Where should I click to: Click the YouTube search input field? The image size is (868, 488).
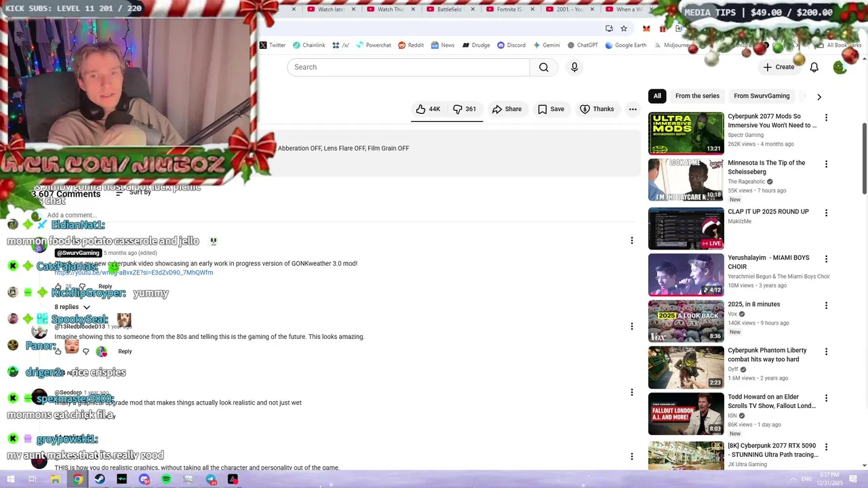click(x=408, y=67)
